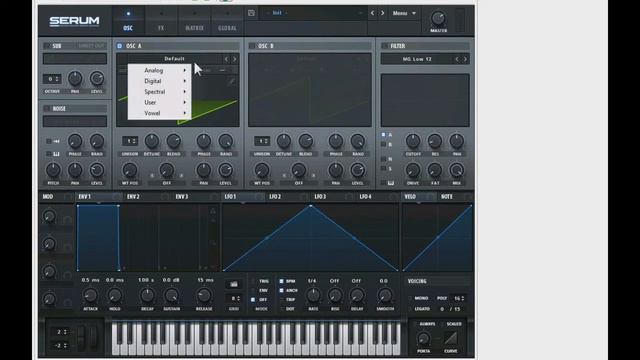Click the LFO RATE knob
This screenshot has width=640, height=360.
[313, 296]
